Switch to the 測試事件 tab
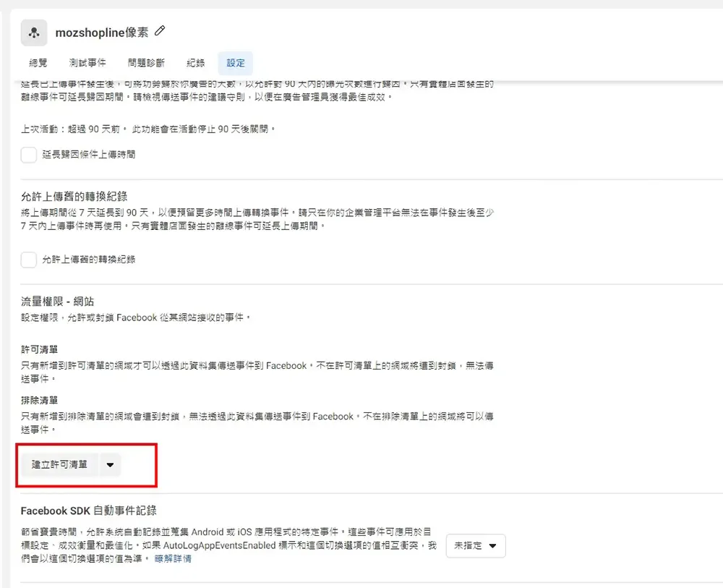The image size is (723, 588). pos(87,63)
